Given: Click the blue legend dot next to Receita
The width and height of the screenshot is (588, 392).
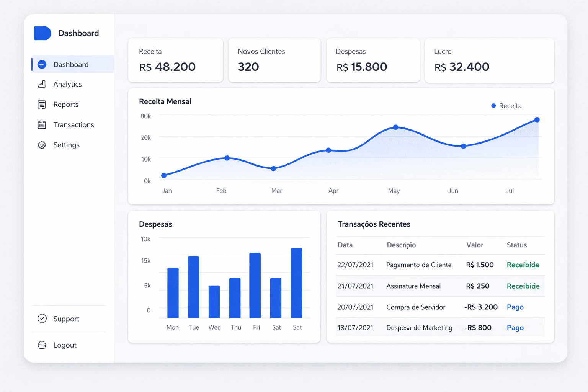Looking at the screenshot, I should pyautogui.click(x=493, y=106).
